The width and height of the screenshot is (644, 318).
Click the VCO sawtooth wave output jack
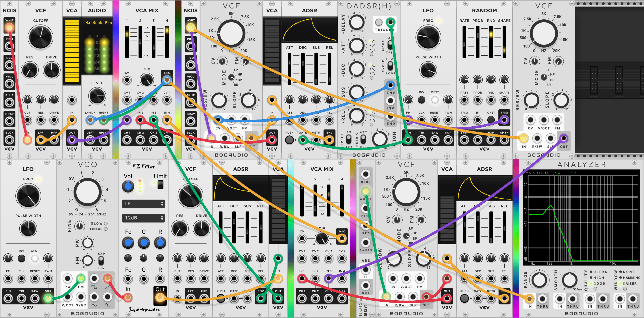pyautogui.click(x=107, y=279)
